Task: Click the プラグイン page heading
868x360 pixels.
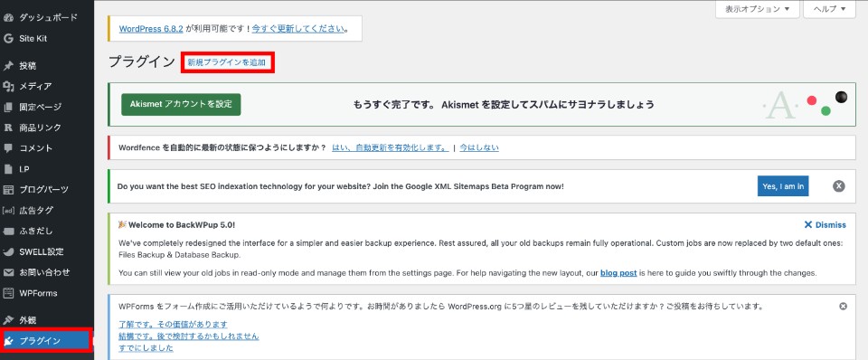Action: pos(142,62)
